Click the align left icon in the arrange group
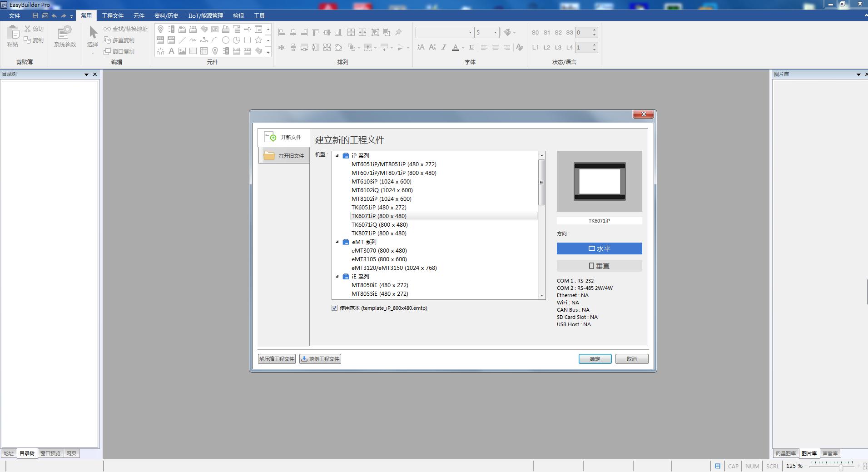Screen dimensions: 868x472 point(282,32)
